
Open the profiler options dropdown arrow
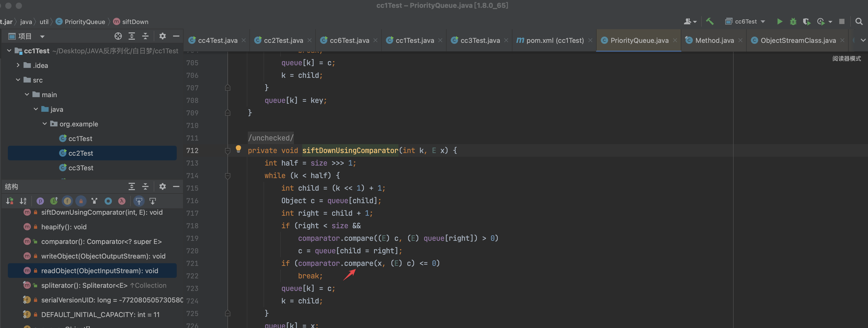point(830,22)
